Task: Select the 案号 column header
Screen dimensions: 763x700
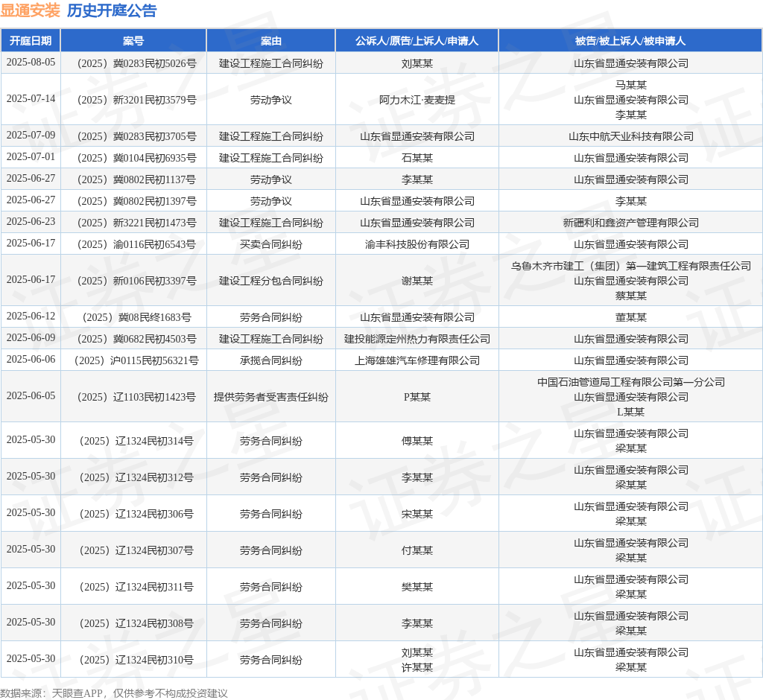Action: [x=133, y=41]
